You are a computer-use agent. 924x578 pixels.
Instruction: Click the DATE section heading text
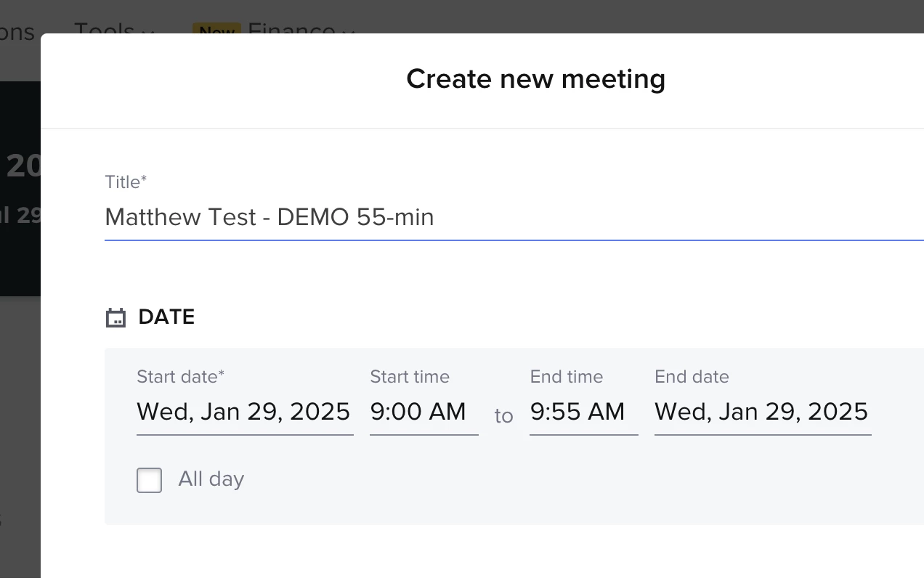[166, 317]
